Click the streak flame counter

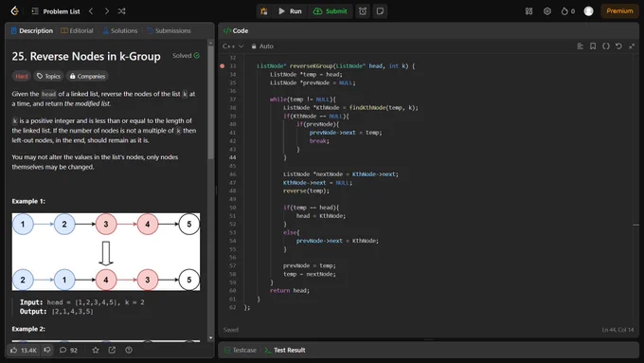[x=568, y=11]
